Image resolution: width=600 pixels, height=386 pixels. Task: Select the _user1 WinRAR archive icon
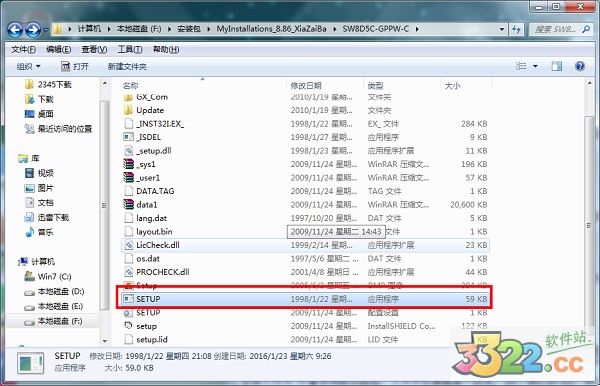coord(129,178)
